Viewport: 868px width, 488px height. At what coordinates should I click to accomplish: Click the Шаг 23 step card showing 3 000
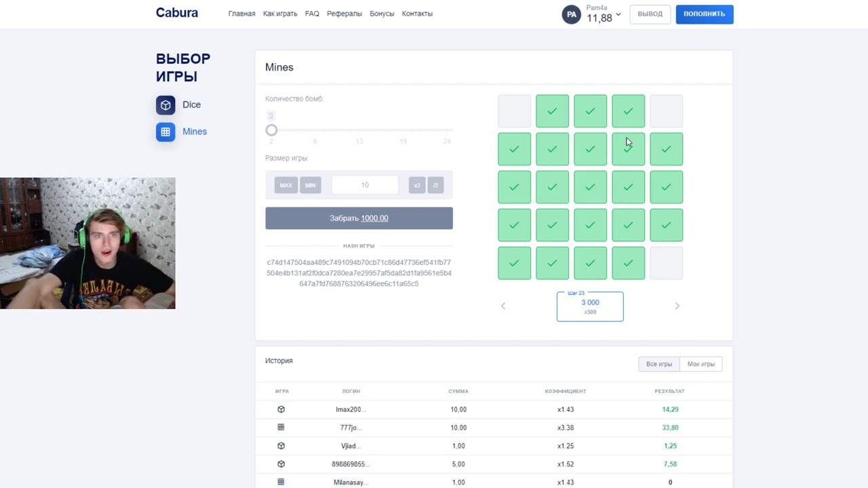(x=590, y=306)
